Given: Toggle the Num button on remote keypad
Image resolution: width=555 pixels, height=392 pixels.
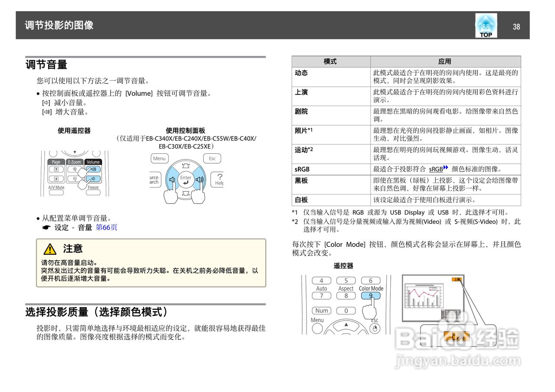Looking at the screenshot, I should click(321, 311).
